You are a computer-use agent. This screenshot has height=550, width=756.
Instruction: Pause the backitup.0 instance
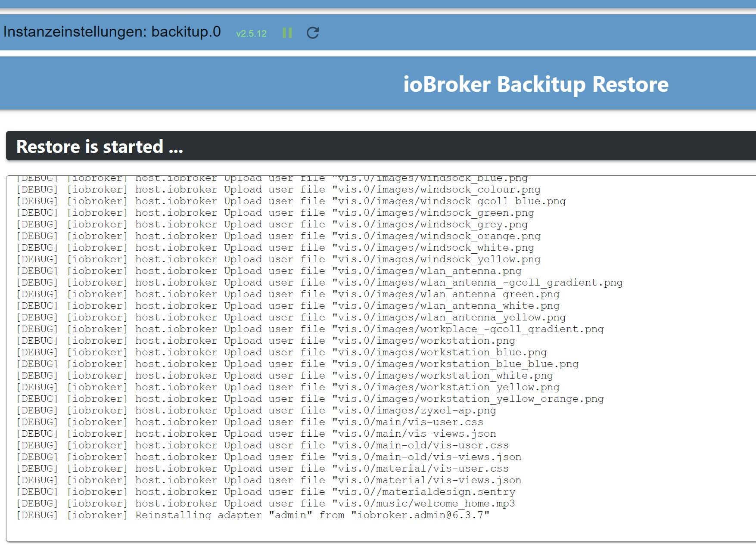[x=287, y=33]
